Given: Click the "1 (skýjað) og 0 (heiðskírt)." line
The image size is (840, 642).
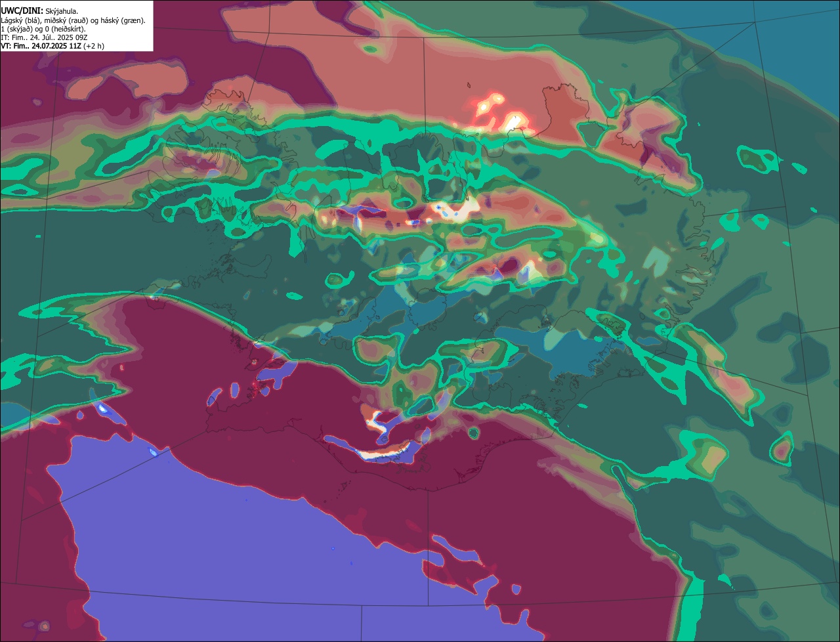Looking at the screenshot, I should coord(43,29).
